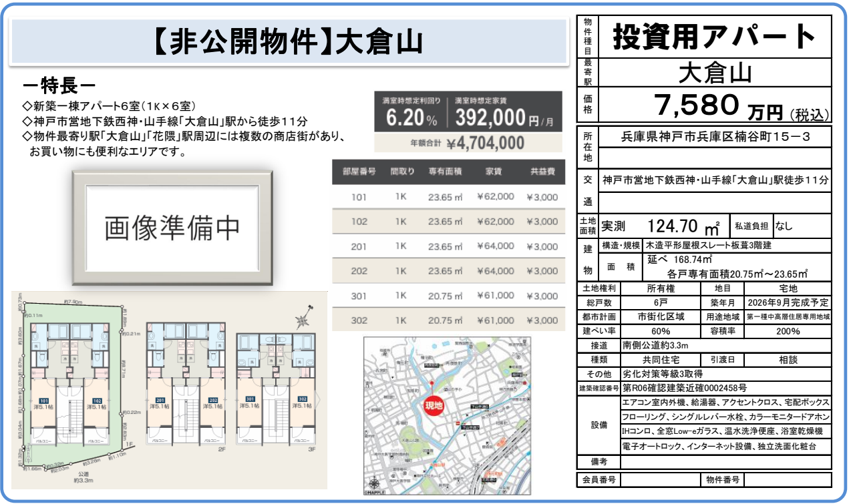Click the north compass icon above the floor plans
The width and height of the screenshot is (849, 504).
point(304,316)
